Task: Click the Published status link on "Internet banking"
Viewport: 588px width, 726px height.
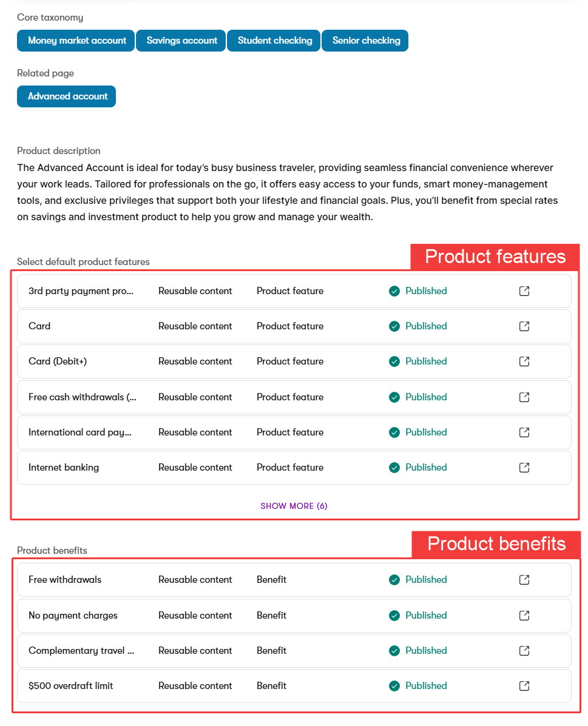Action: coord(425,467)
